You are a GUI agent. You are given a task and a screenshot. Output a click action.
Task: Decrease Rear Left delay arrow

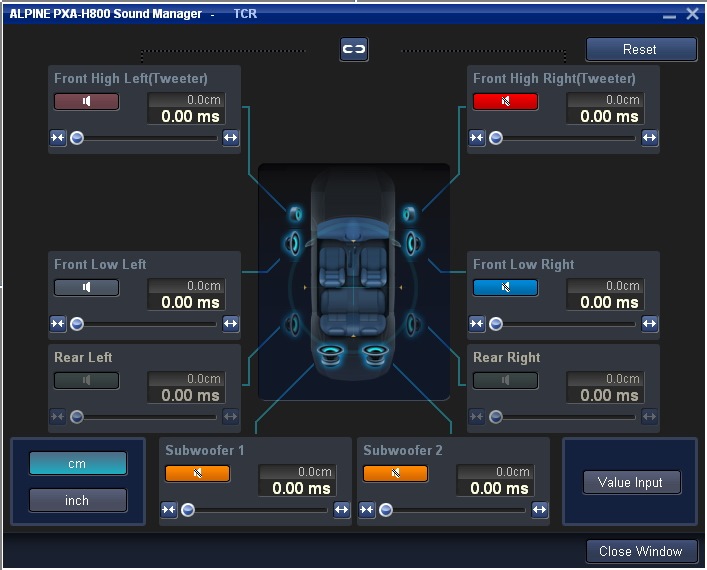tap(58, 416)
